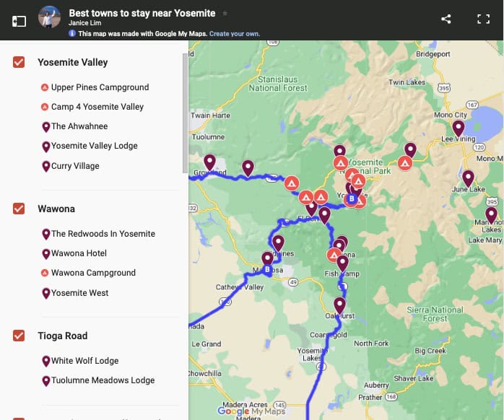Toggle the Tioga Road layer checkbox
This screenshot has height=420, width=504.
click(19, 336)
